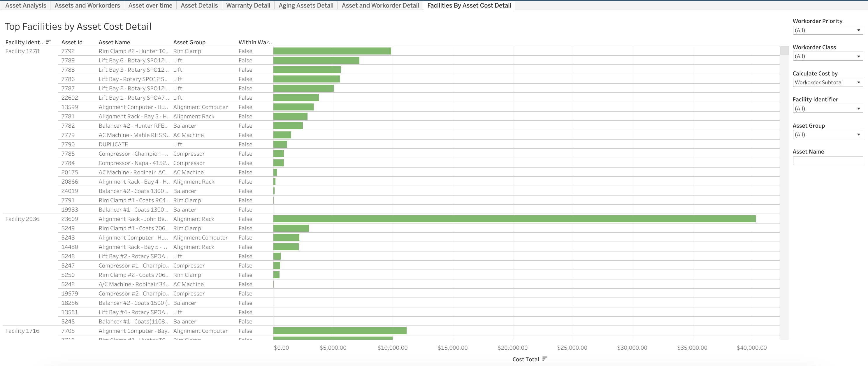The height and width of the screenshot is (366, 868).
Task: Open the Warranty Detail tab
Action: (248, 6)
